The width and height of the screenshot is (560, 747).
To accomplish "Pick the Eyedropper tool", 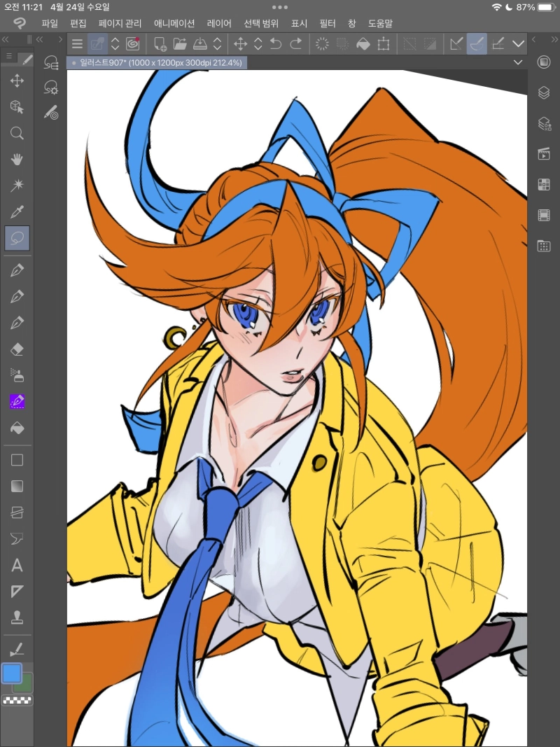I will point(17,211).
